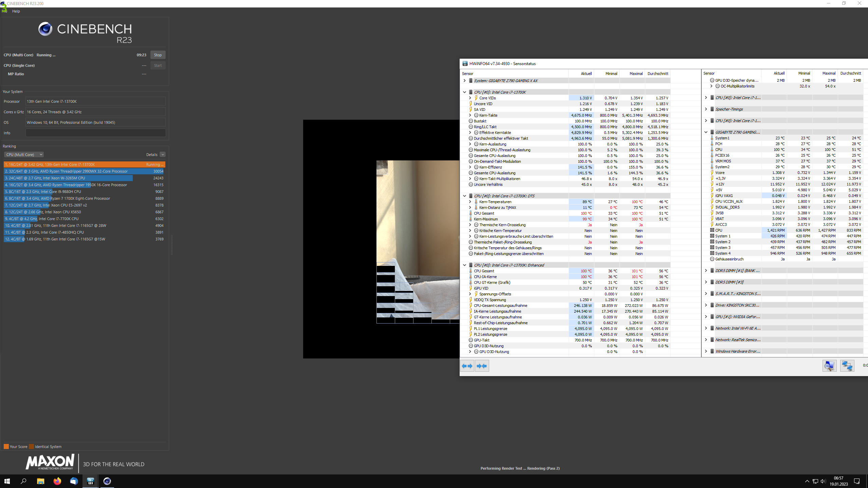Stop the running Multi Core test
This screenshot has width=868, height=488.
pyautogui.click(x=158, y=55)
